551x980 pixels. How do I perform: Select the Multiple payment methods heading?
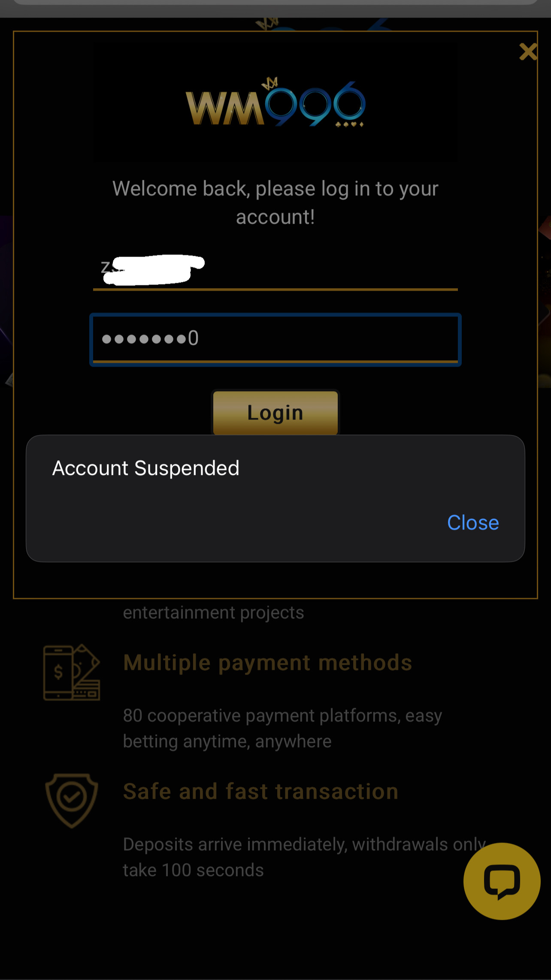click(x=268, y=662)
